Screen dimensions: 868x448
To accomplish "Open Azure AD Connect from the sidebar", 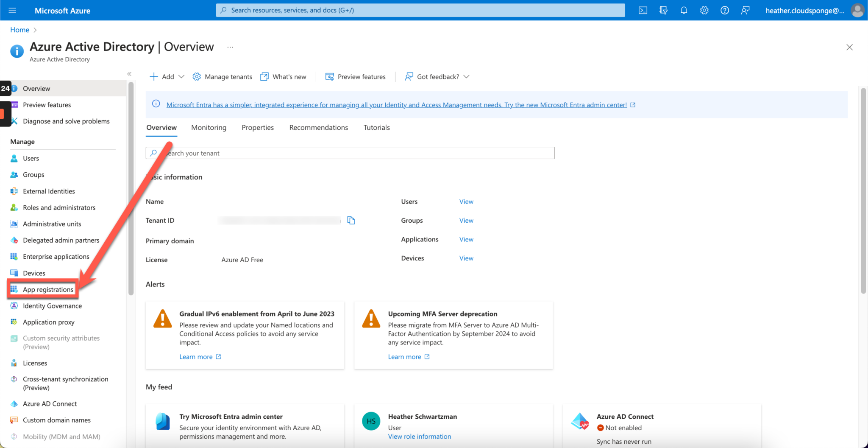I will point(50,403).
